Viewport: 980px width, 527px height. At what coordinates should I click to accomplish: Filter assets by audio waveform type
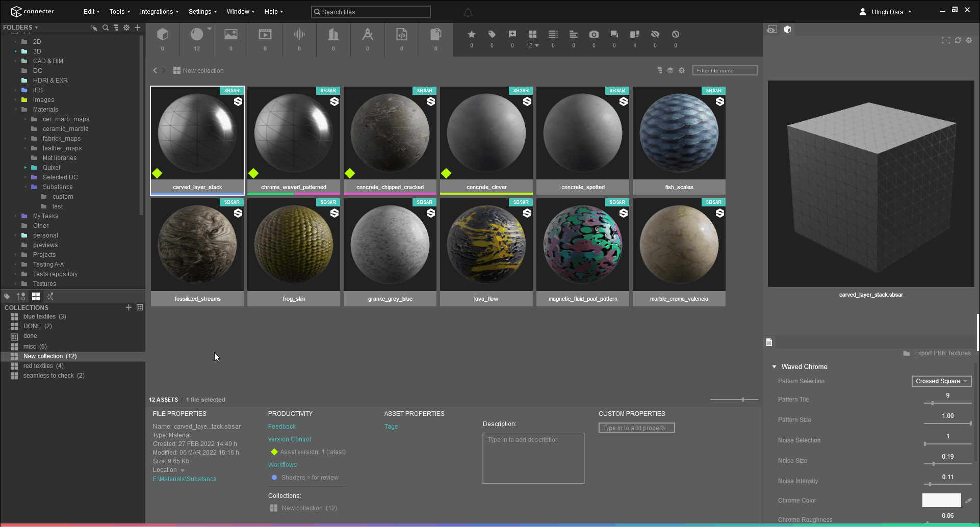pyautogui.click(x=299, y=35)
